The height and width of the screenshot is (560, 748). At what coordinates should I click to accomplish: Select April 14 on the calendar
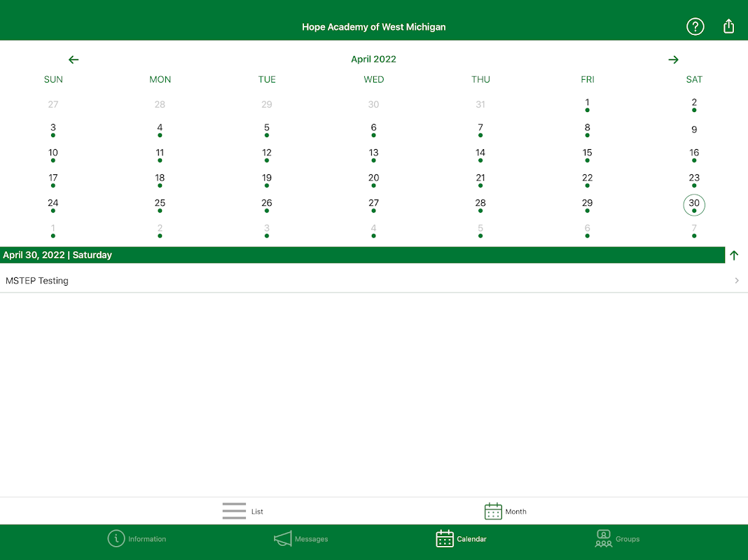pyautogui.click(x=480, y=155)
